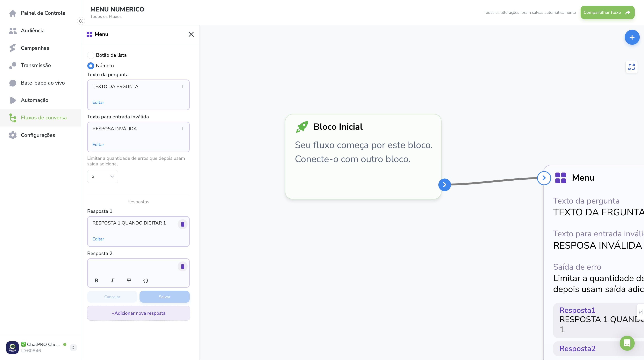
Task: Click Todos os Fluxos breadcrumb
Action: point(106,17)
